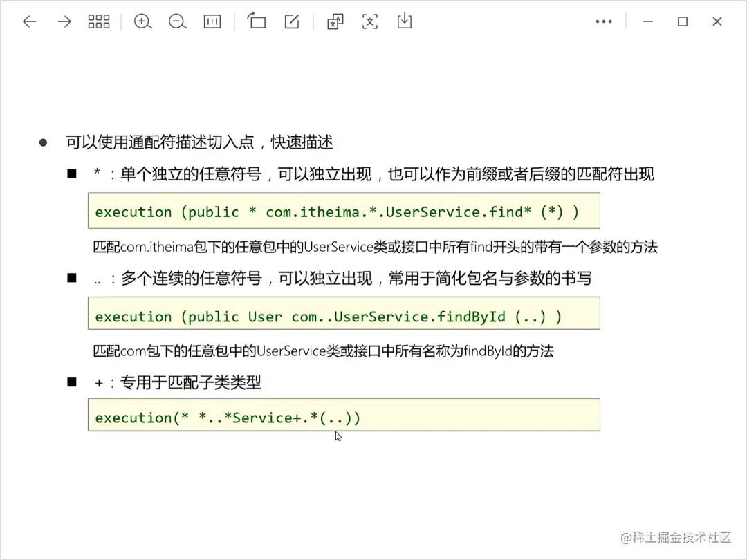Open the edit image tool
Image resolution: width=747 pixels, height=560 pixels.
[292, 21]
